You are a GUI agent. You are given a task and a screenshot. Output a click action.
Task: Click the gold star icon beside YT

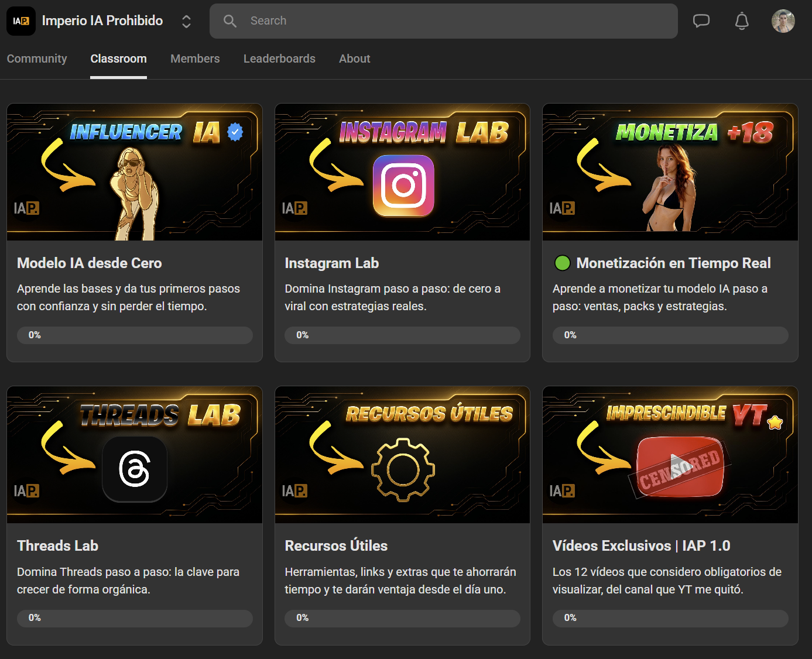775,421
